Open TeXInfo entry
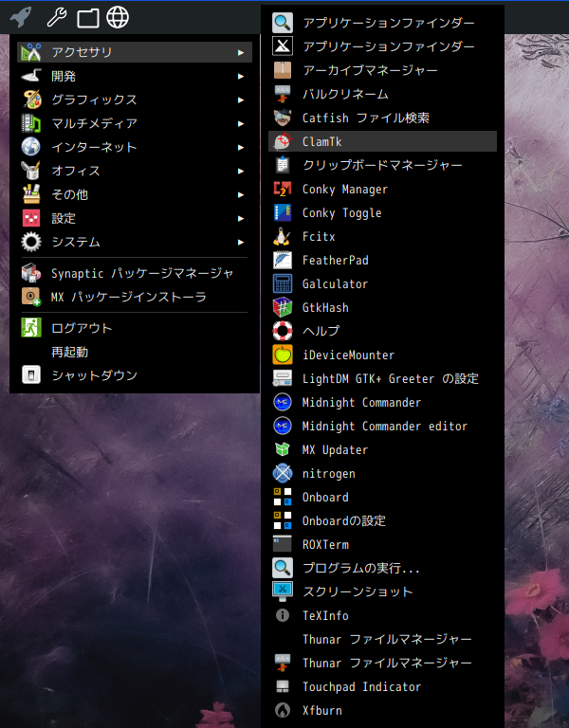Image resolution: width=569 pixels, height=728 pixels. [383, 615]
